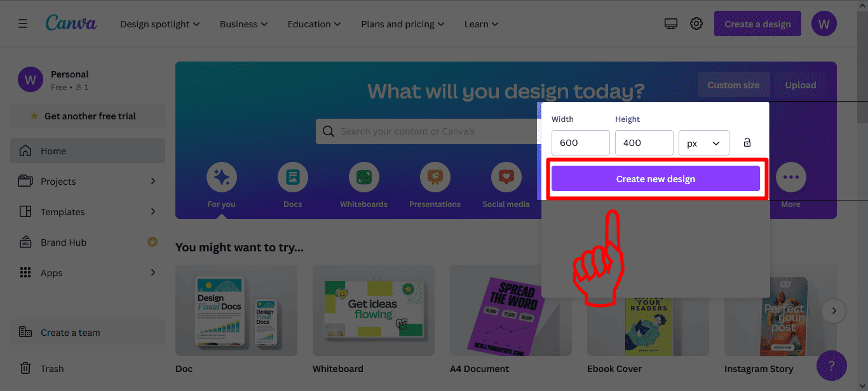Screen dimensions: 868x391
Task: Expand the Education menu
Action: [x=314, y=24]
